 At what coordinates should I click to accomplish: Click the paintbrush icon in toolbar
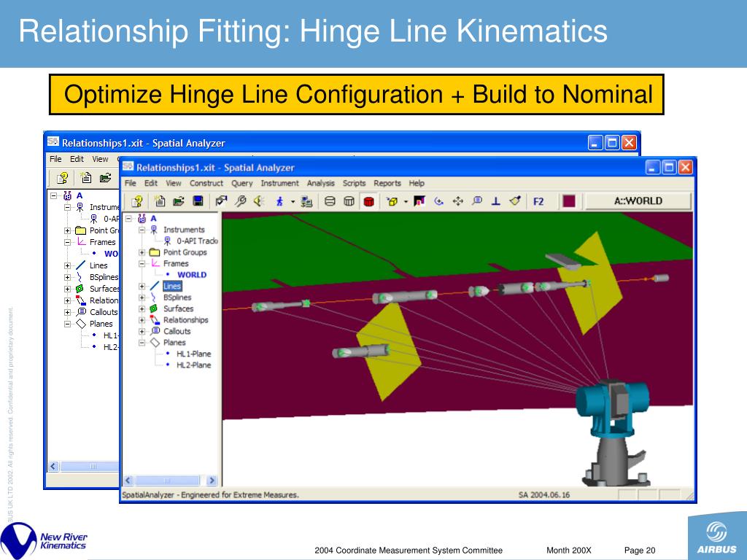pyautogui.click(x=515, y=201)
